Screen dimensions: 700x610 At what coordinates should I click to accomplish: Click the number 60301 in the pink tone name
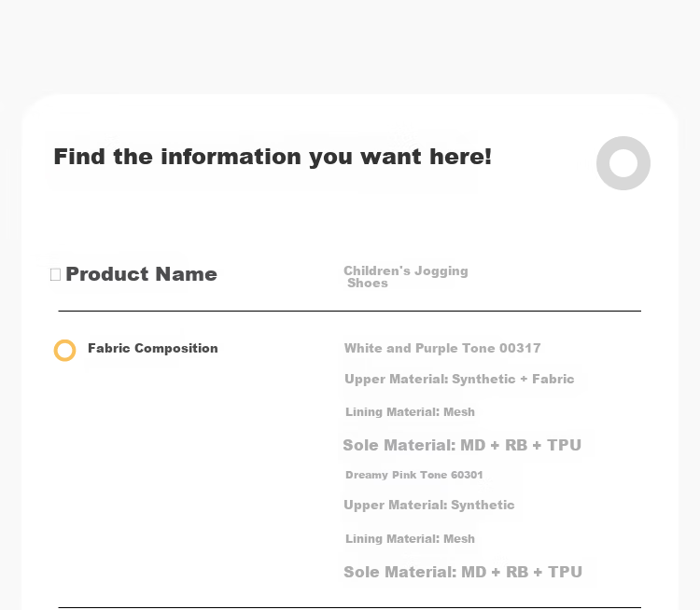pos(467,475)
